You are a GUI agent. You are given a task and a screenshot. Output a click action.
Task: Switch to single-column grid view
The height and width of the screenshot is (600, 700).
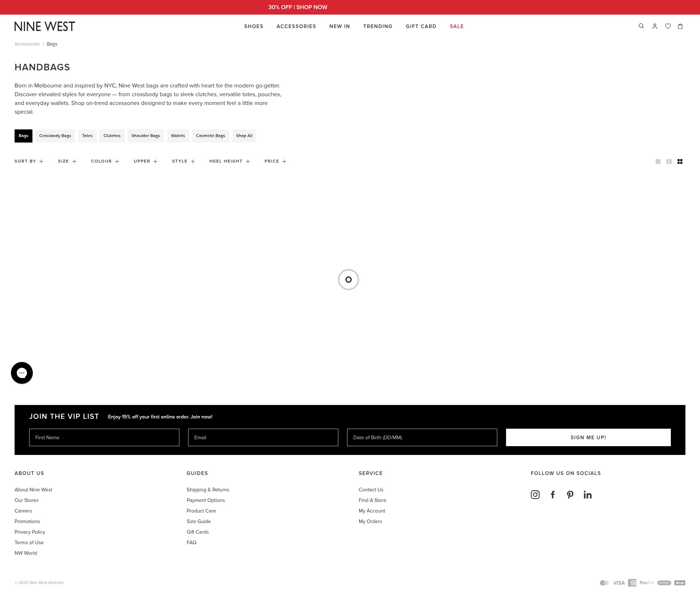pyautogui.click(x=658, y=161)
